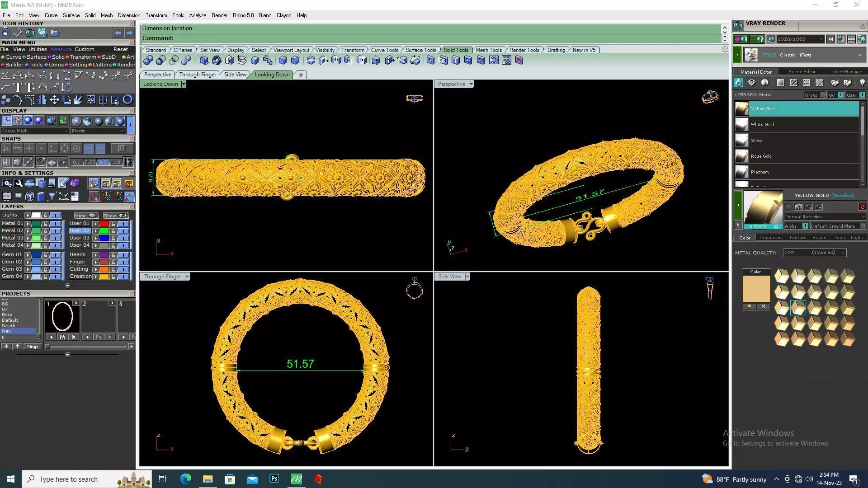The height and width of the screenshot is (488, 868).
Task: Click the Move gumball tool icon
Action: (x=54, y=100)
